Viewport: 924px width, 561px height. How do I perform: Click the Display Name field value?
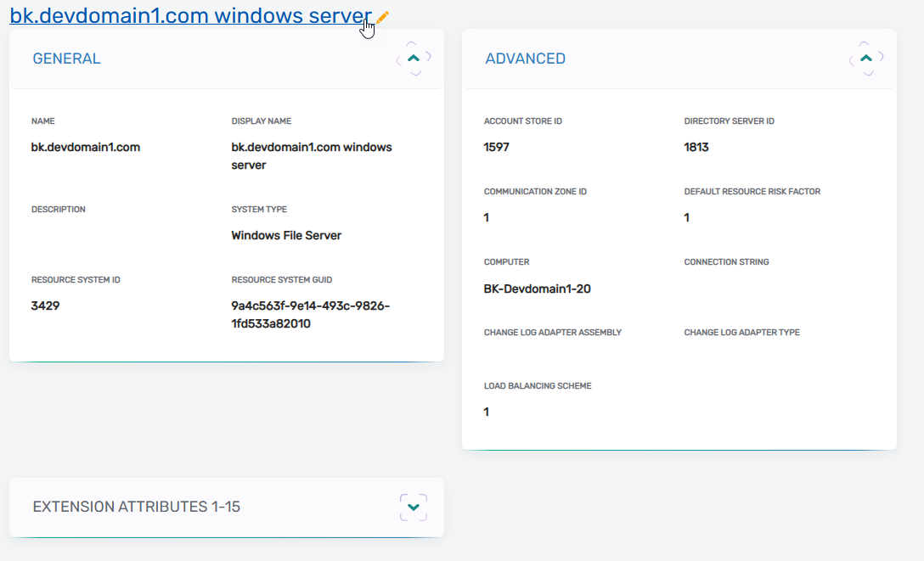pos(311,156)
